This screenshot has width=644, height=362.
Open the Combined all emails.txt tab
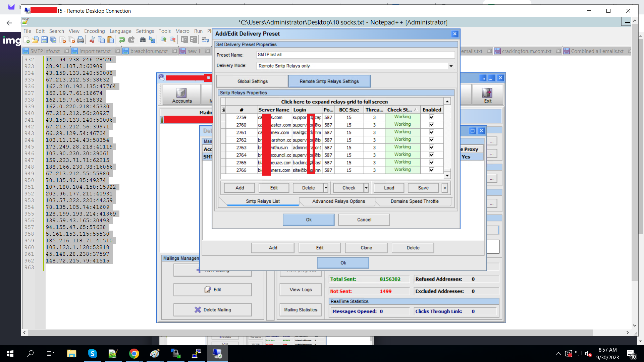click(597, 51)
